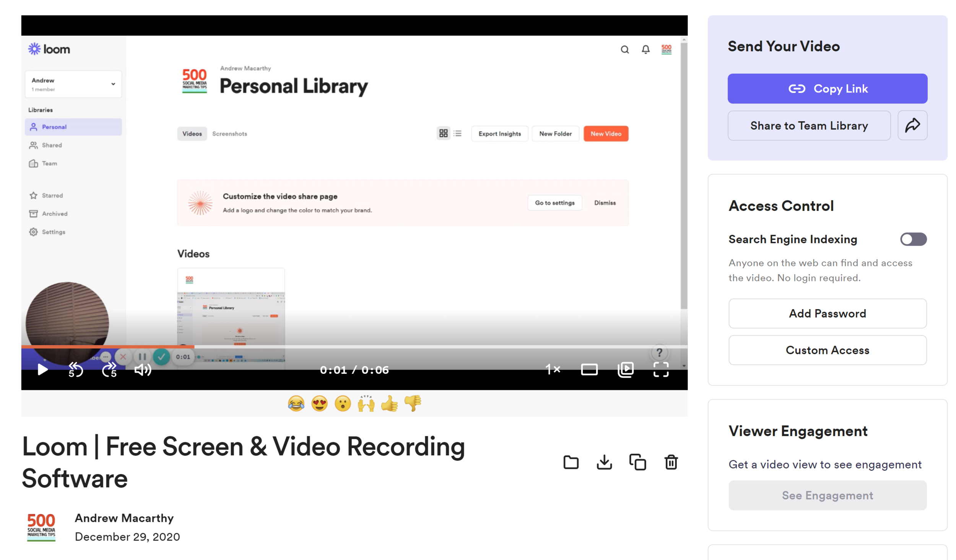Click orange New Video button
This screenshot has height=560, width=956.
tap(606, 134)
